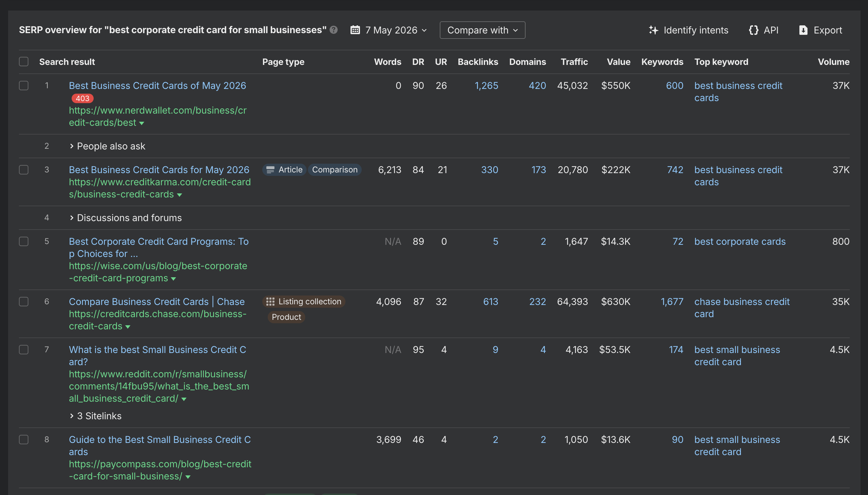
Task: Click keywords value 742 for Credit Karma
Action: coord(675,170)
